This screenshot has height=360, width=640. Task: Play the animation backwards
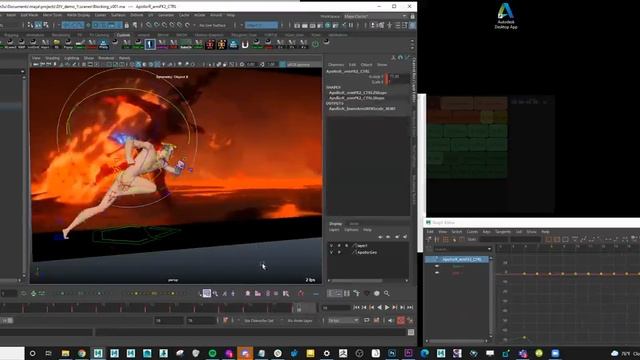tap(380, 307)
